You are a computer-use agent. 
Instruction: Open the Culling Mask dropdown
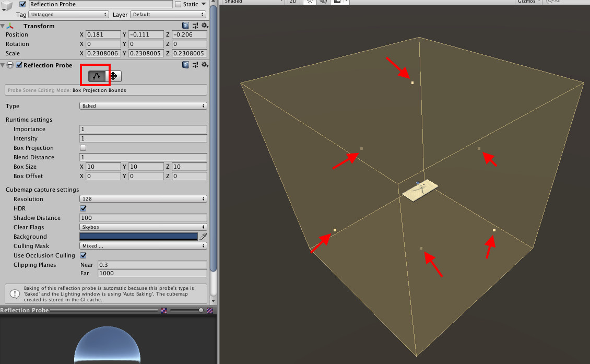143,246
